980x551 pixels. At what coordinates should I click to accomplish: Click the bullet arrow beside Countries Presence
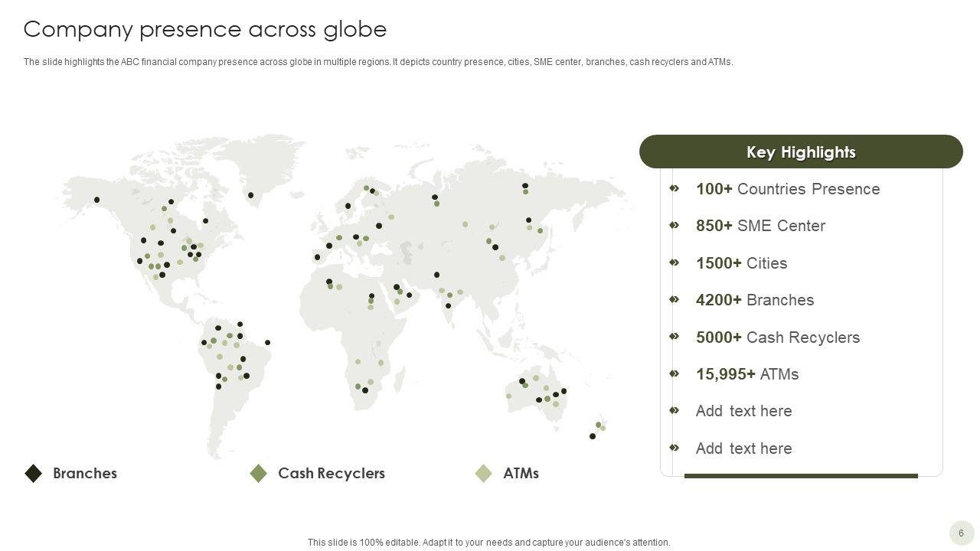675,188
